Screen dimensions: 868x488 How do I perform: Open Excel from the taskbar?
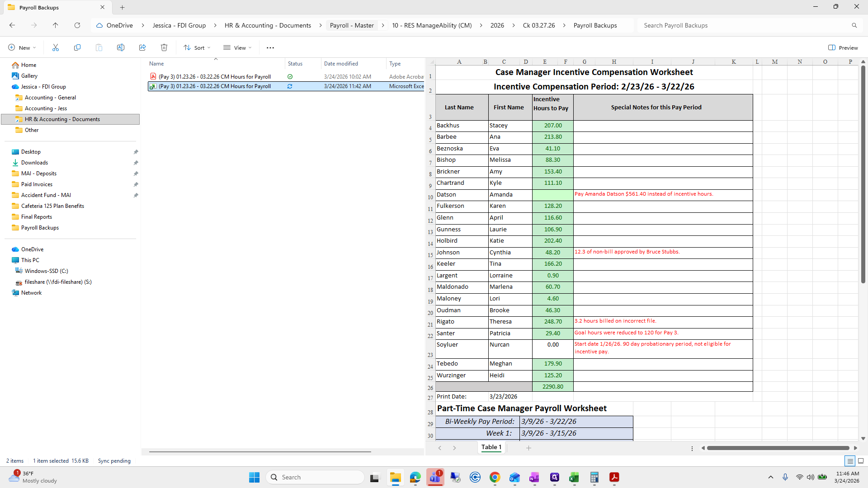[574, 477]
